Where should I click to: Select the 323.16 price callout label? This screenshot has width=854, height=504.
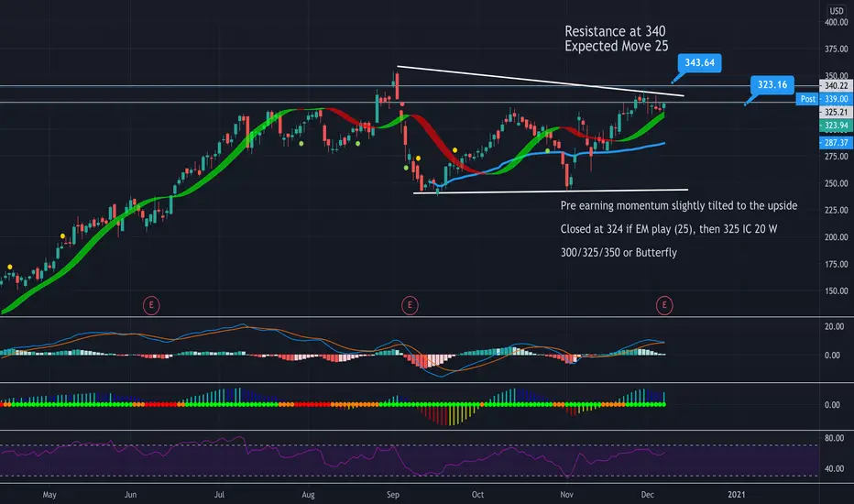(772, 84)
